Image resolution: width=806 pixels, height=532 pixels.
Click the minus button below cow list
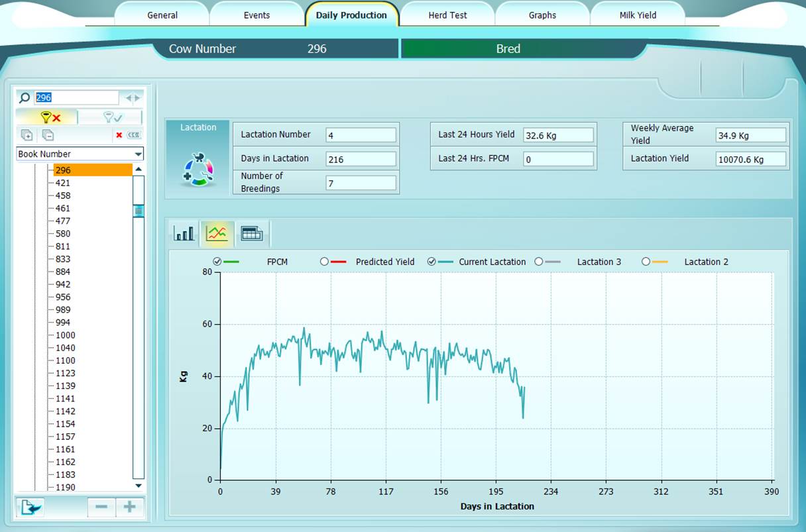[x=101, y=507]
